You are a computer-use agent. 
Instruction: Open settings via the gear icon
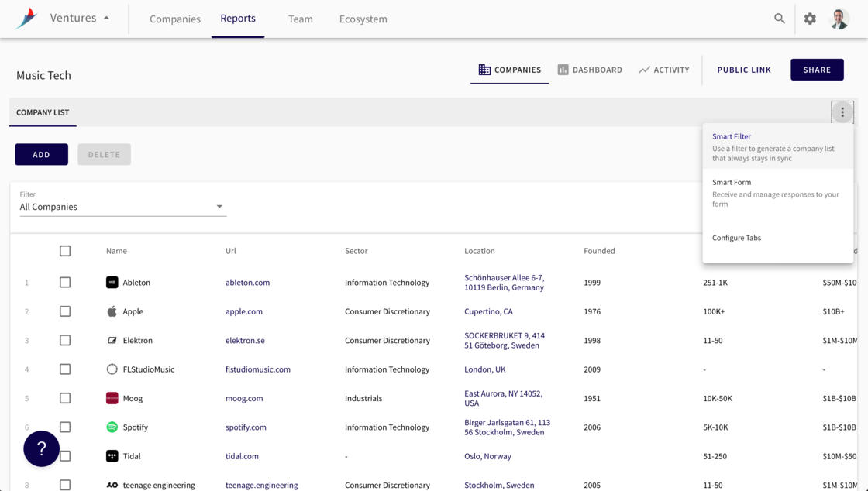pyautogui.click(x=810, y=19)
